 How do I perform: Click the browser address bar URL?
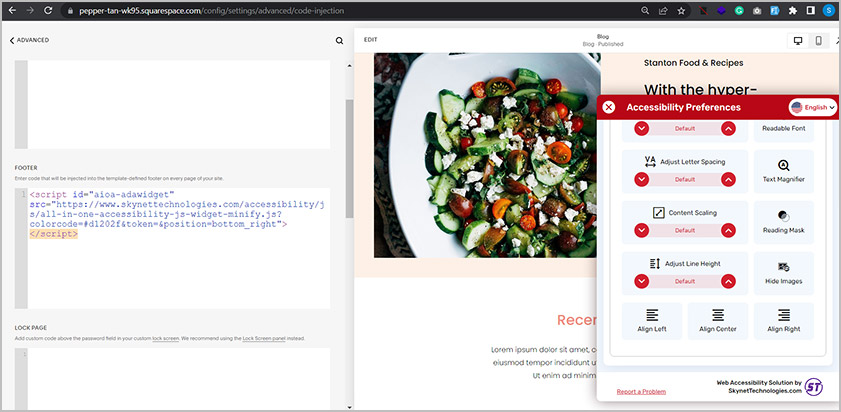pyautogui.click(x=212, y=10)
